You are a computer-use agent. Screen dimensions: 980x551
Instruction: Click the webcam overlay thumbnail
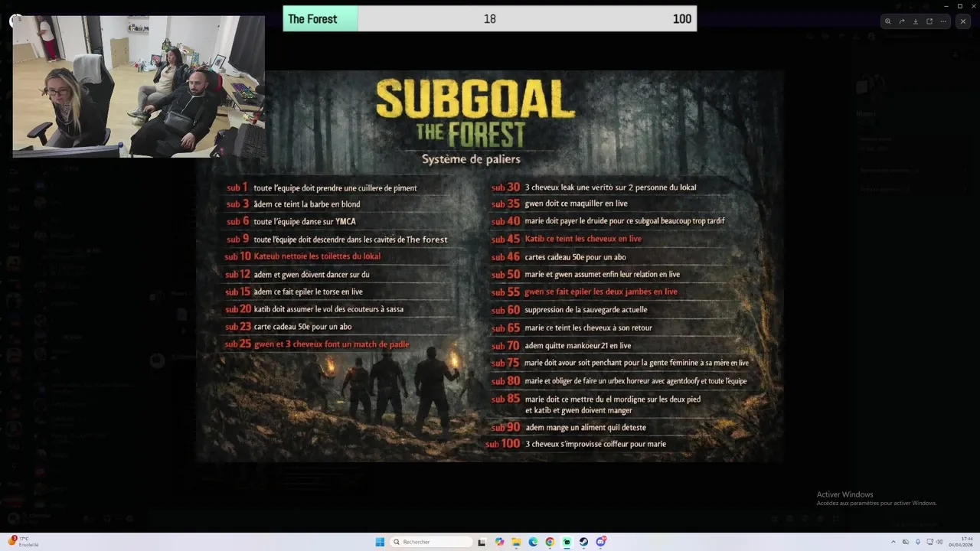(139, 86)
